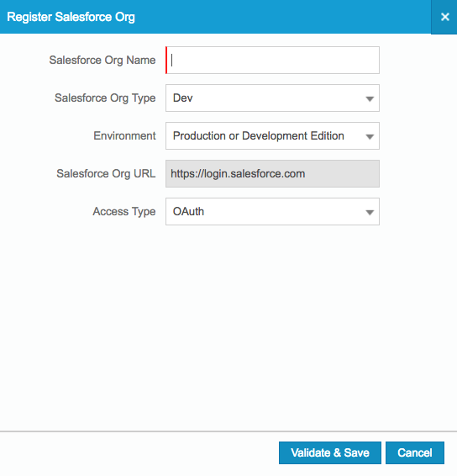Open the Salesforce Org Type dropdown
The height and width of the screenshot is (476, 457).
(x=272, y=98)
